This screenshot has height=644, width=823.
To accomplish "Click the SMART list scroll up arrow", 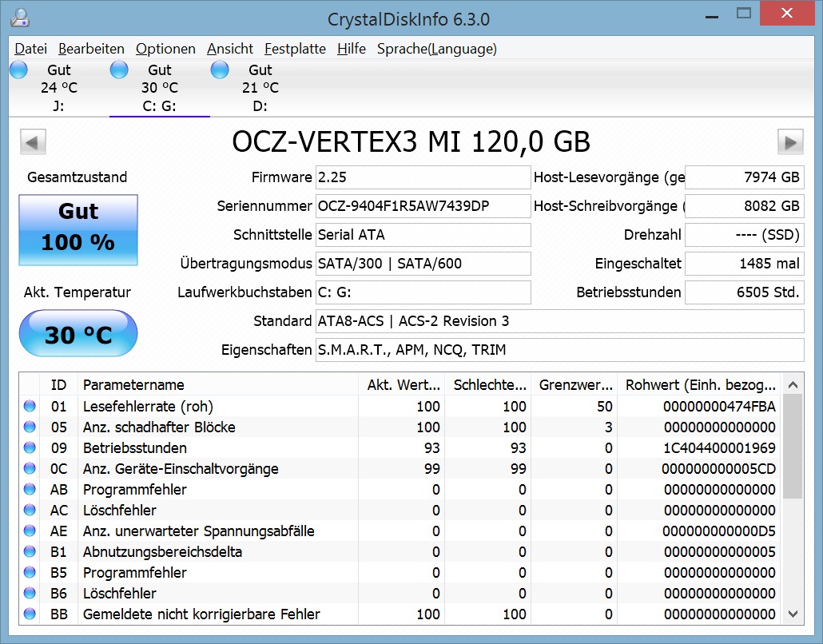I will 793,384.
